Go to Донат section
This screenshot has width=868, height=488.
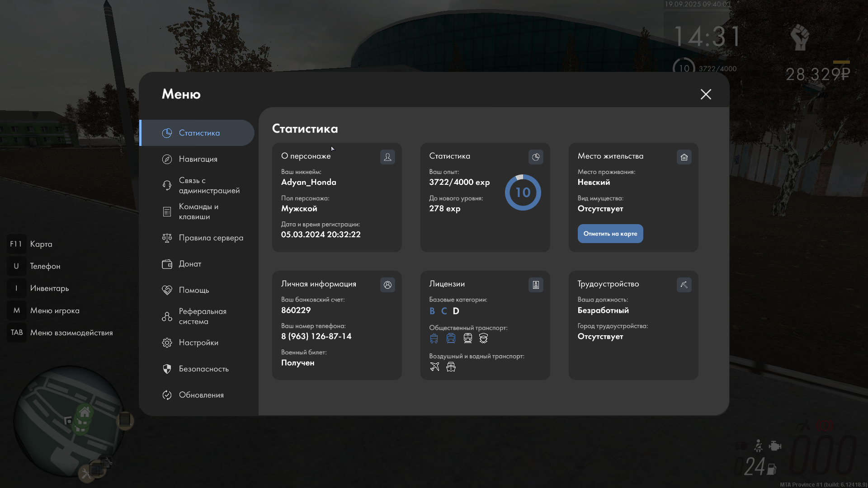click(190, 264)
